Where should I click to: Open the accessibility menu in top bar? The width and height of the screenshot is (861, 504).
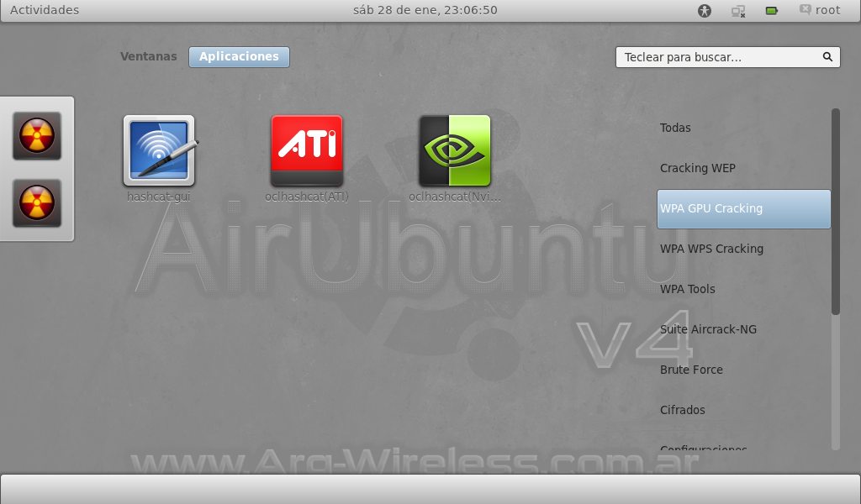click(705, 11)
